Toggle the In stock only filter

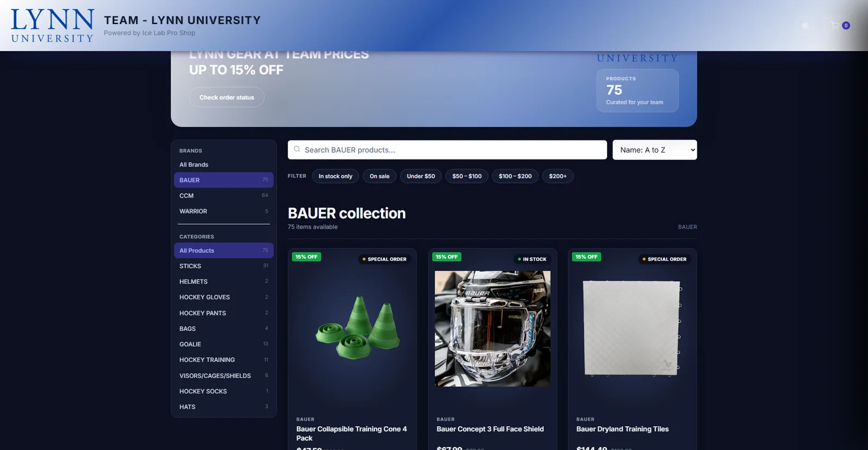point(335,176)
